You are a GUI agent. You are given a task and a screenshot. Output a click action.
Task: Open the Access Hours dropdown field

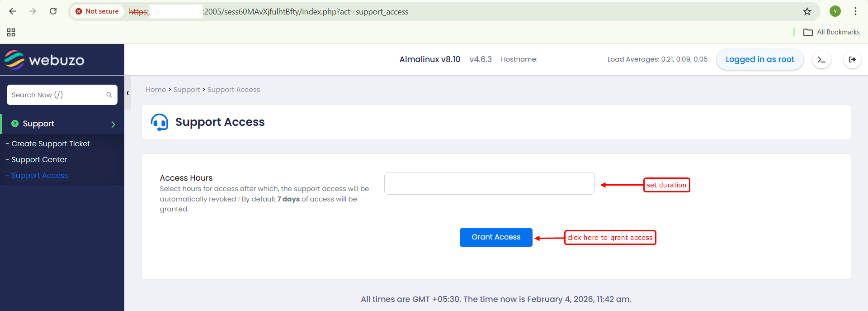point(489,183)
